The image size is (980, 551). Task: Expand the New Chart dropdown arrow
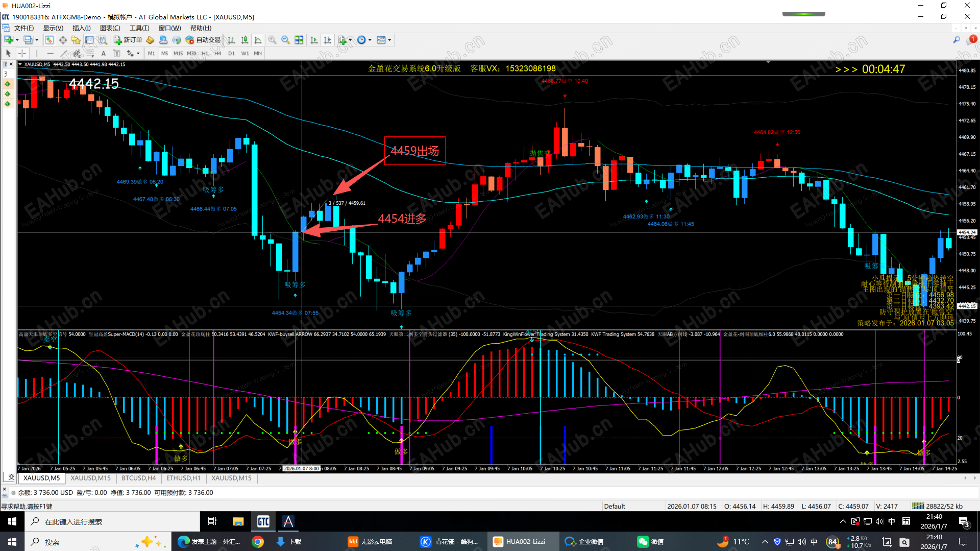tap(17, 40)
